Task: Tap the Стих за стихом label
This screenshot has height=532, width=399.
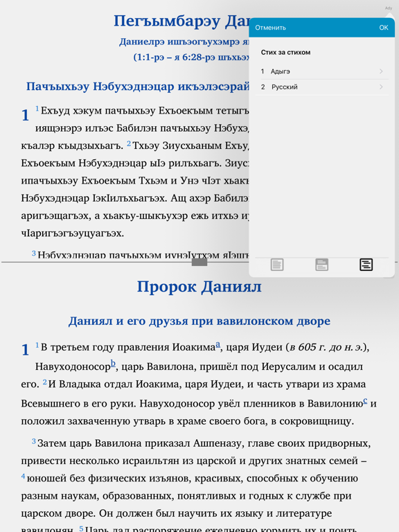Action: click(285, 52)
